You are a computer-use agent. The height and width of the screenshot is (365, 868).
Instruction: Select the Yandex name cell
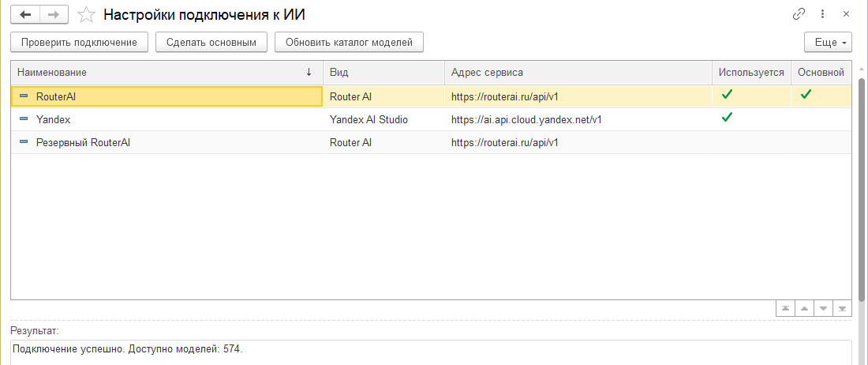point(167,119)
